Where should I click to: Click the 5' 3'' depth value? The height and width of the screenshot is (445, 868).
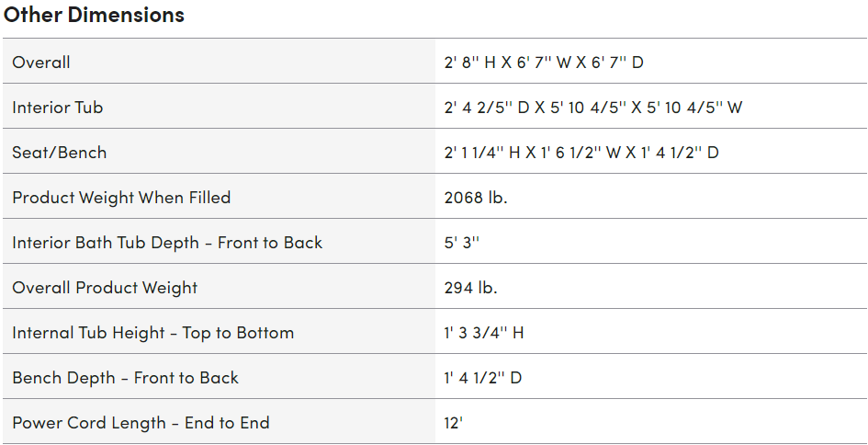point(462,243)
